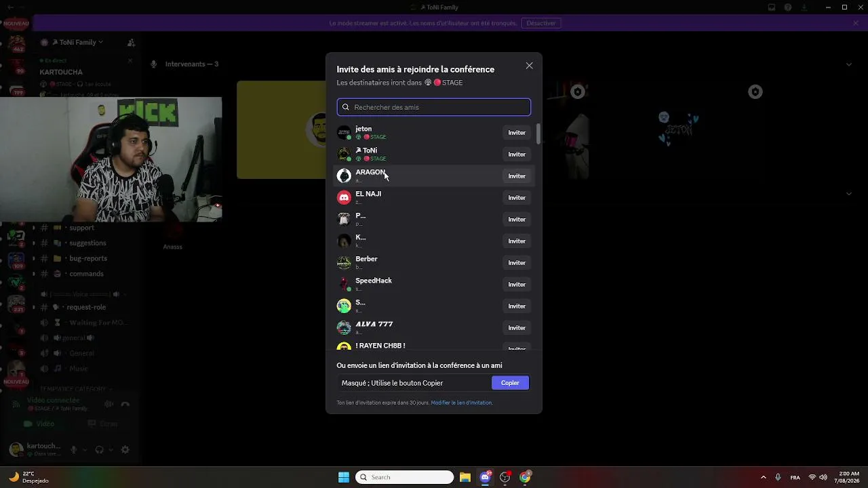Select ALVA 777's avatar in friends list
This screenshot has height=488, width=868.
point(344,327)
